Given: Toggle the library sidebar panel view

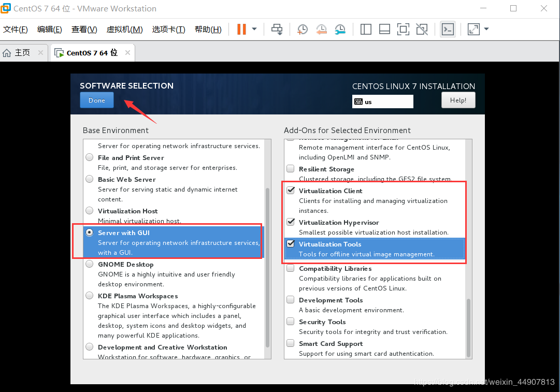Looking at the screenshot, I should coord(366,30).
